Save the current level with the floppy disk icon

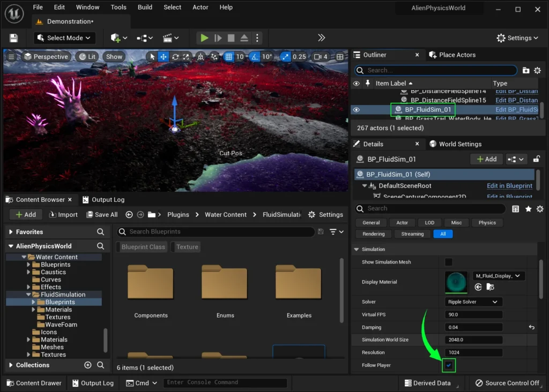click(x=14, y=38)
